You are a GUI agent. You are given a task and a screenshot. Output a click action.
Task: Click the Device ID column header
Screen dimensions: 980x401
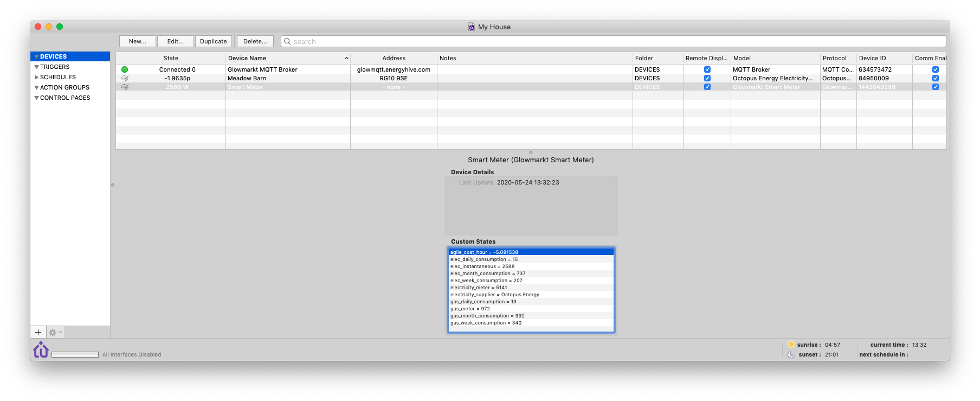[x=885, y=58]
